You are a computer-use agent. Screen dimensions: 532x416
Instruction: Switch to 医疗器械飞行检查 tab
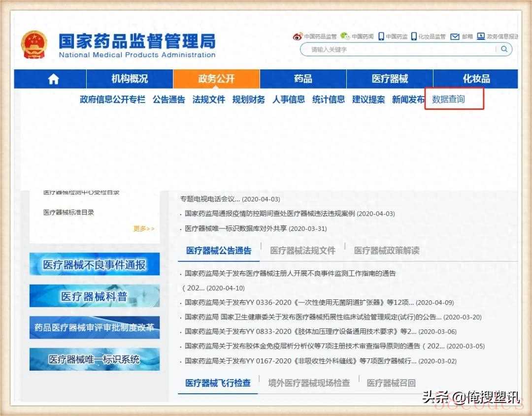point(218,383)
